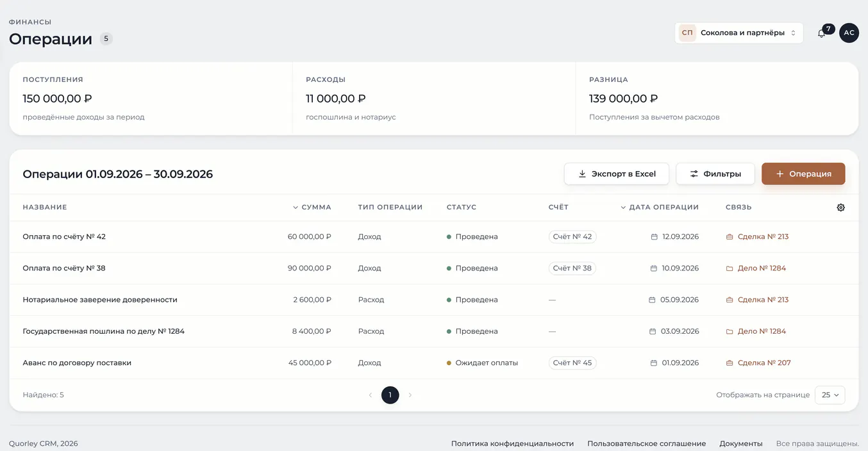This screenshot has height=451, width=868.
Task: Open the Государственная пошлина по делу № 1284 row
Action: click(x=434, y=332)
